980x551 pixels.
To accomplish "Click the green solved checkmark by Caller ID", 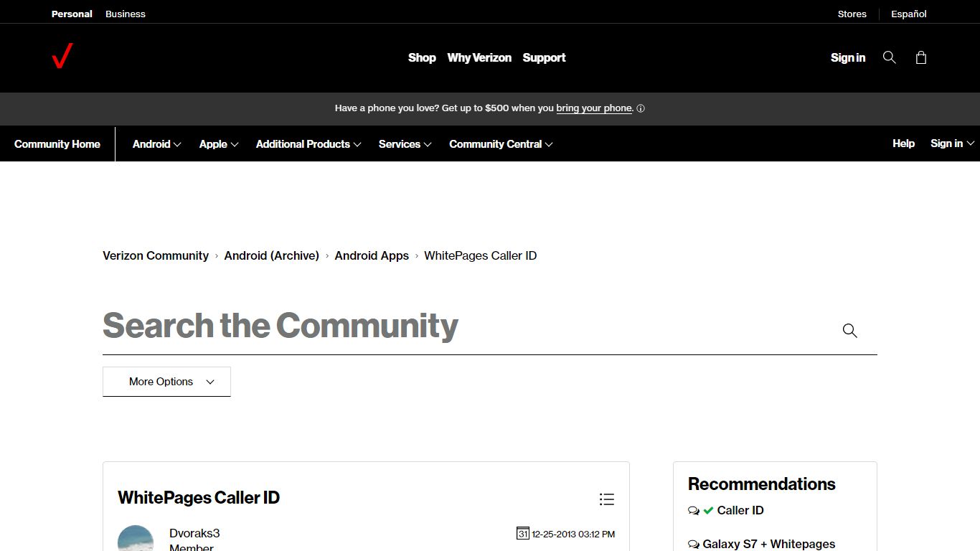I will click(708, 511).
